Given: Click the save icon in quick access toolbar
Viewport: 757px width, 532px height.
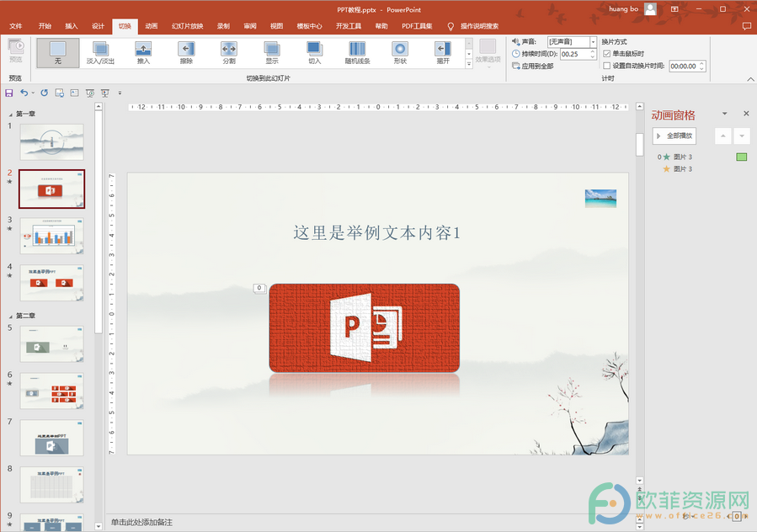Looking at the screenshot, I should point(8,93).
